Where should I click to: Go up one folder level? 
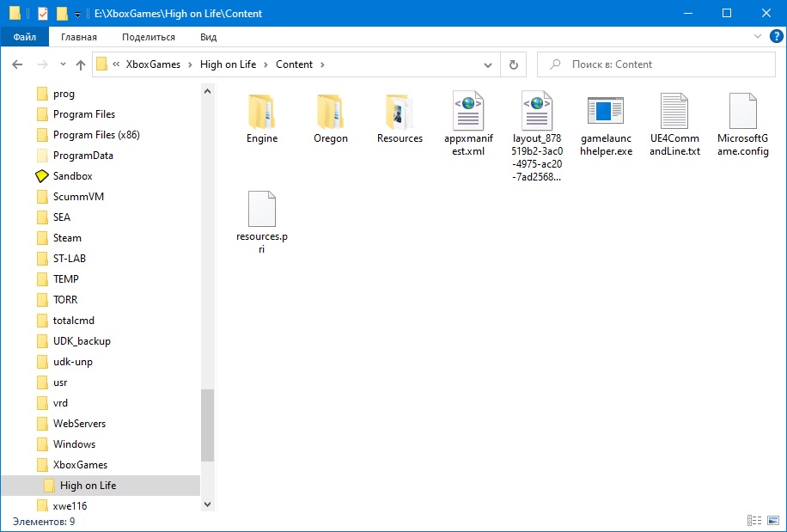coord(80,64)
